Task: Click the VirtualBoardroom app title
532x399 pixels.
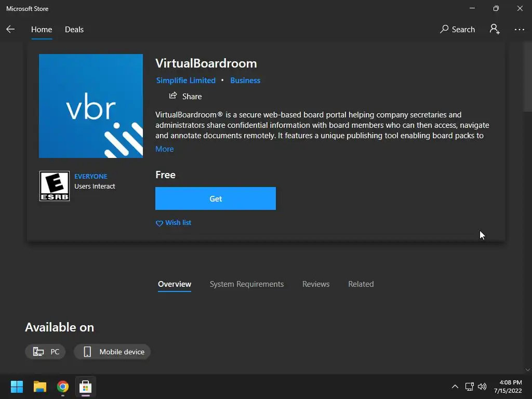Action: pos(206,63)
